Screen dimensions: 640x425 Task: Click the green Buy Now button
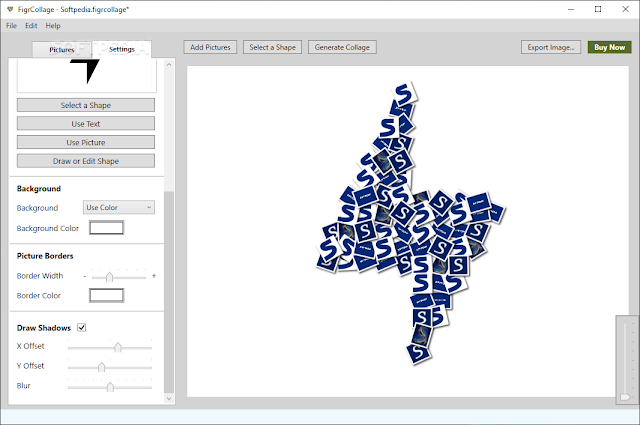point(609,47)
